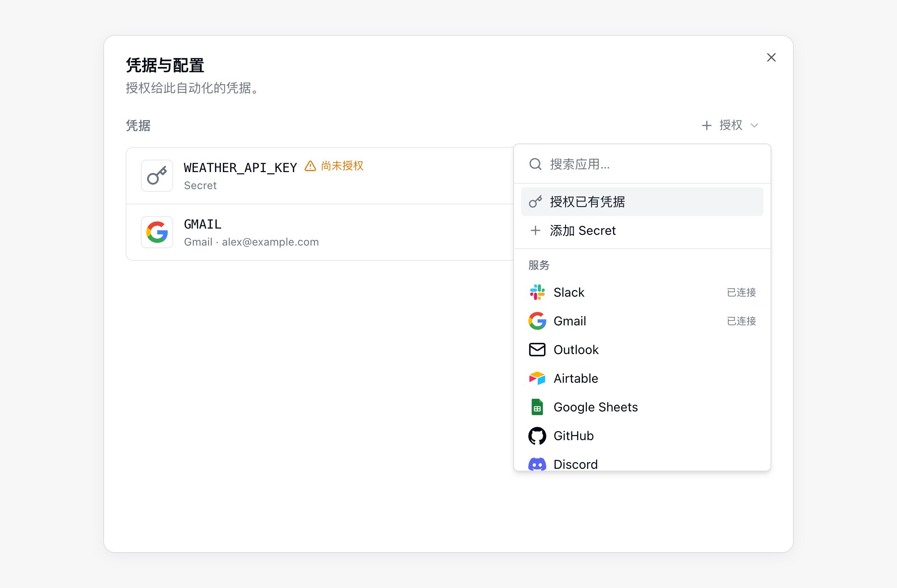897x588 pixels.
Task: Click the GitHub octocat icon
Action: click(x=537, y=436)
